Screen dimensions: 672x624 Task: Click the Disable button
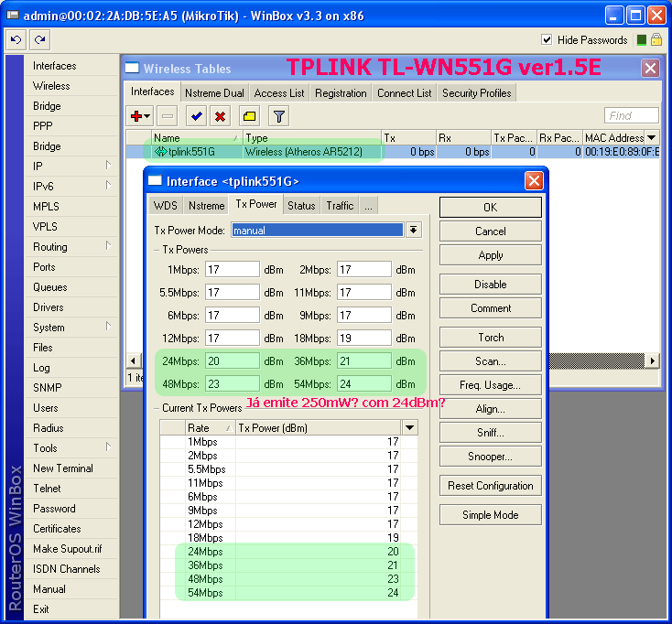[491, 285]
